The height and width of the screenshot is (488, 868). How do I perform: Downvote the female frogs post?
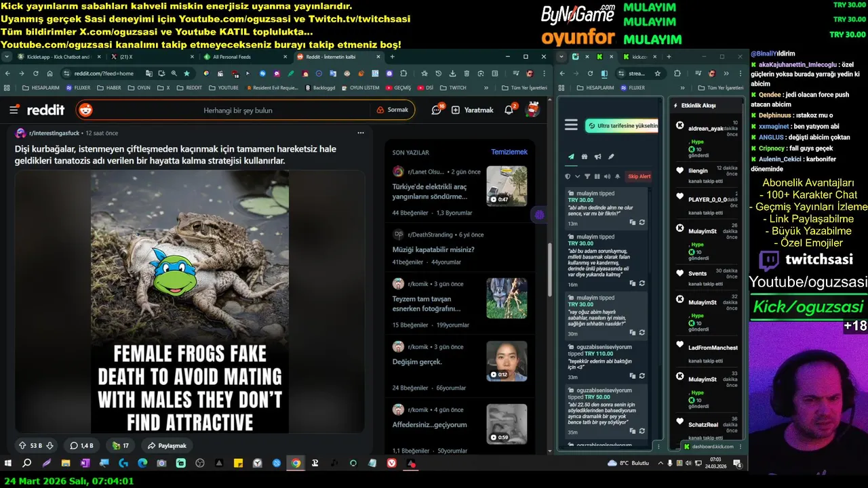(x=50, y=445)
